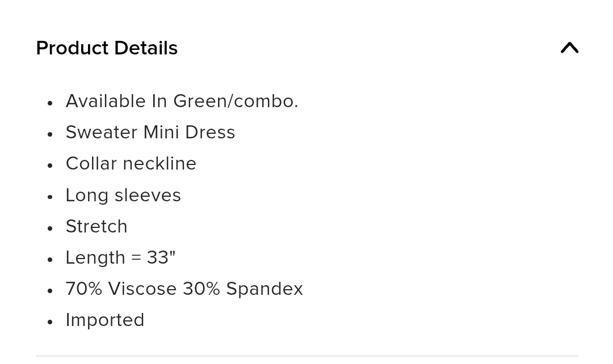Image resolution: width=613 pixels, height=364 pixels.
Task: Click the bullet beside 'Length = 33"'
Action: (x=49, y=260)
